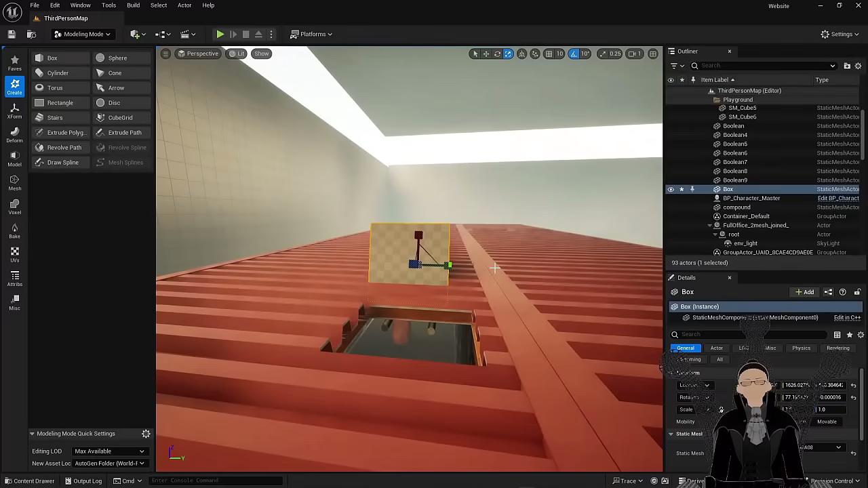
Task: Open the UVs tool category
Action: [14, 255]
